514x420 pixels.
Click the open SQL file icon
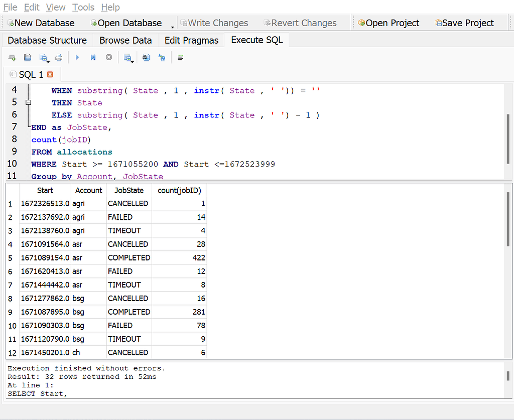[x=28, y=58]
